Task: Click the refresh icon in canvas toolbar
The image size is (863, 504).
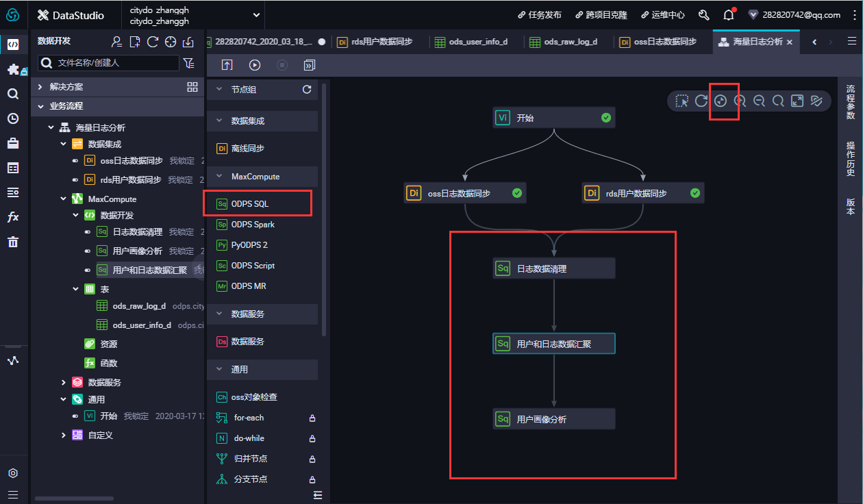Action: click(x=701, y=101)
